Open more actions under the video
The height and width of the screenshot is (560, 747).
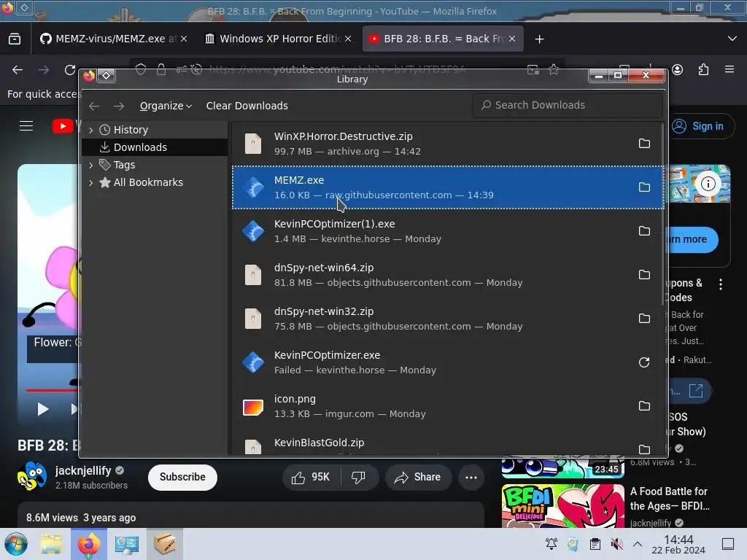click(471, 478)
